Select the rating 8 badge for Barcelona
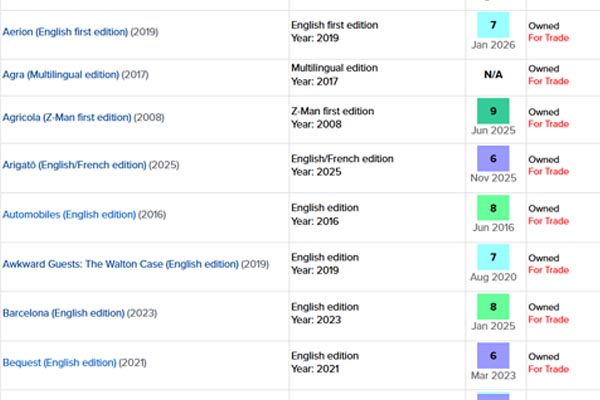Screen dimensions: 600x400 (x=494, y=305)
